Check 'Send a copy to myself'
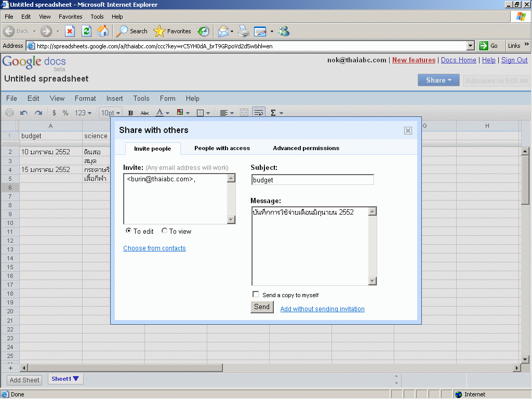 click(x=256, y=295)
